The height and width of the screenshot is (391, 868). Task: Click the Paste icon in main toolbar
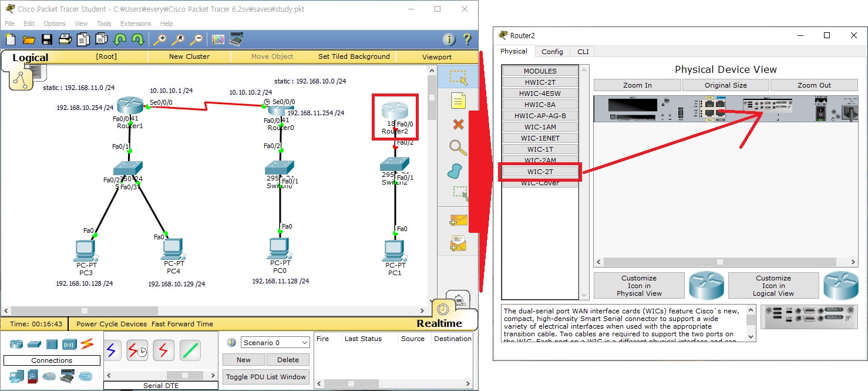click(x=101, y=40)
